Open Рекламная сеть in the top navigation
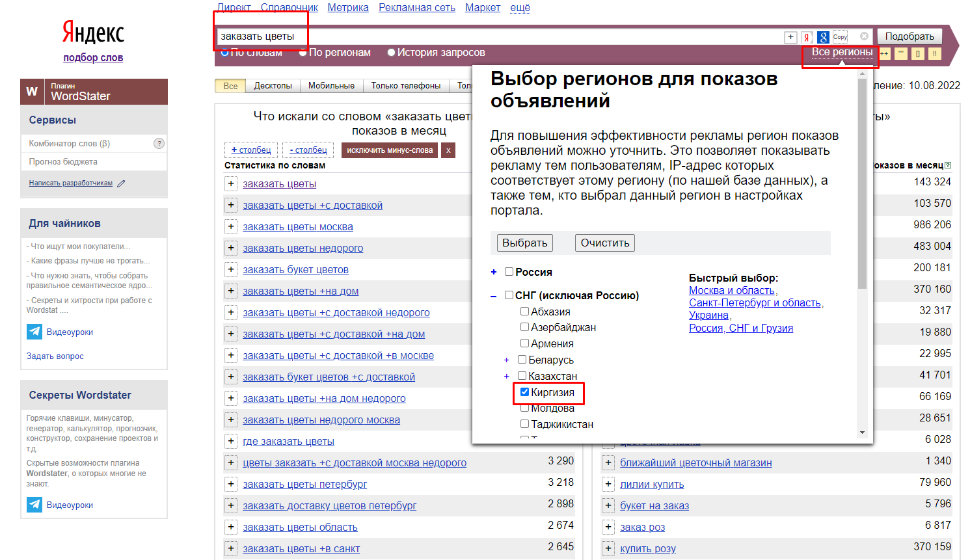The width and height of the screenshot is (970, 560). [x=417, y=8]
